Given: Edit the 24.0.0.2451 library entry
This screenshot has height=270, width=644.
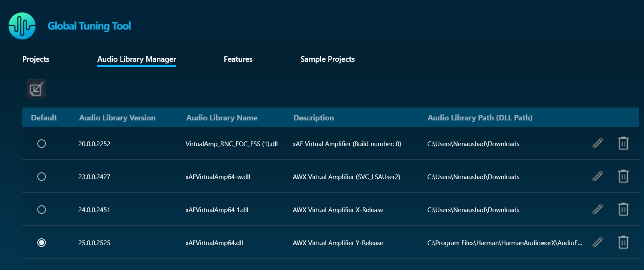Looking at the screenshot, I should 597,210.
